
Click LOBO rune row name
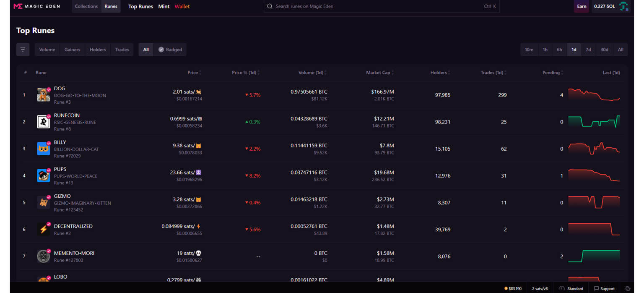pyautogui.click(x=61, y=277)
